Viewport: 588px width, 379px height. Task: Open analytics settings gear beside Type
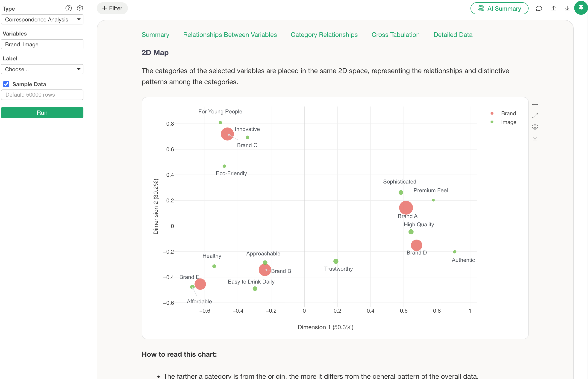pos(80,8)
